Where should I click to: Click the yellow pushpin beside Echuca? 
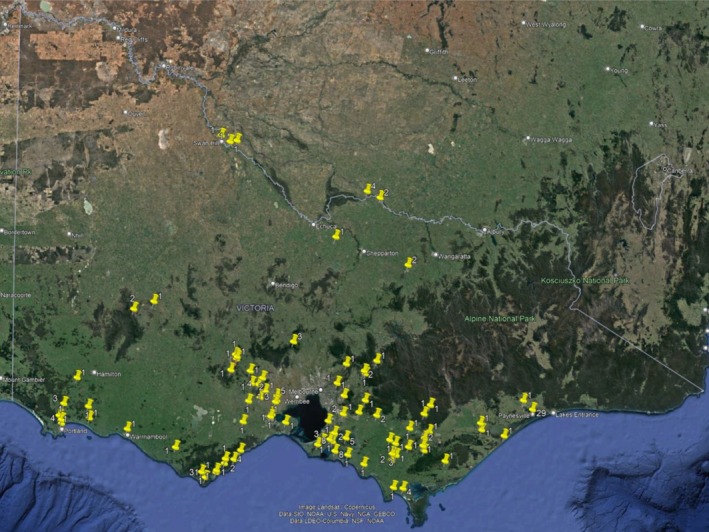point(336,234)
